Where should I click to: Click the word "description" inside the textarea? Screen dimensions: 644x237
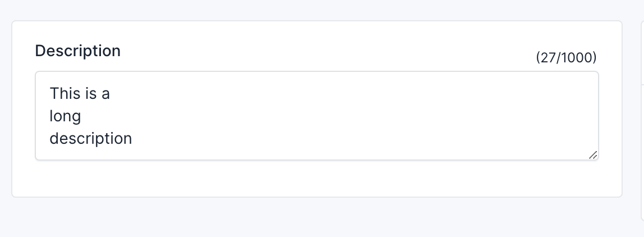pos(90,139)
